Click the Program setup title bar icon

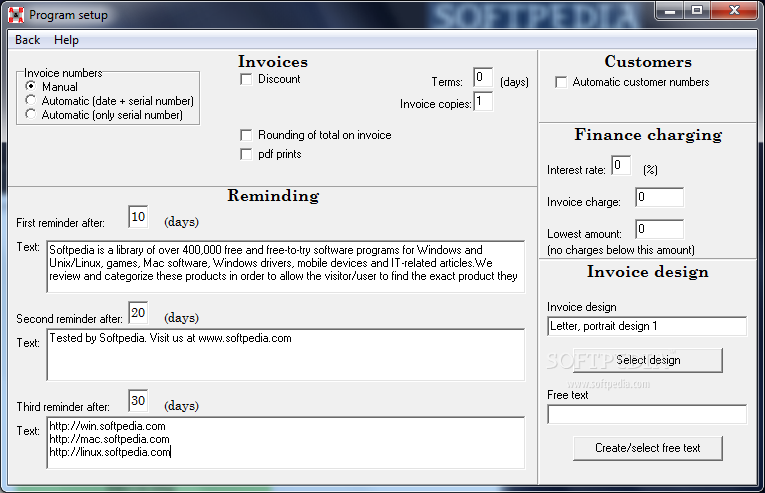click(16, 15)
